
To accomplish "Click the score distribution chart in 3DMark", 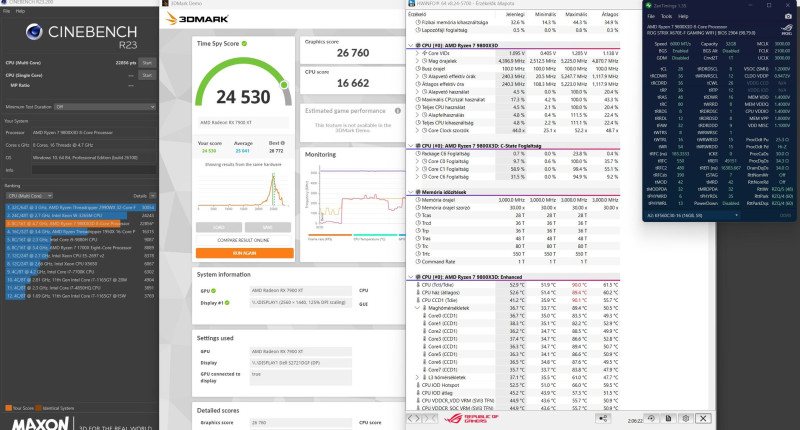I will click(x=244, y=190).
